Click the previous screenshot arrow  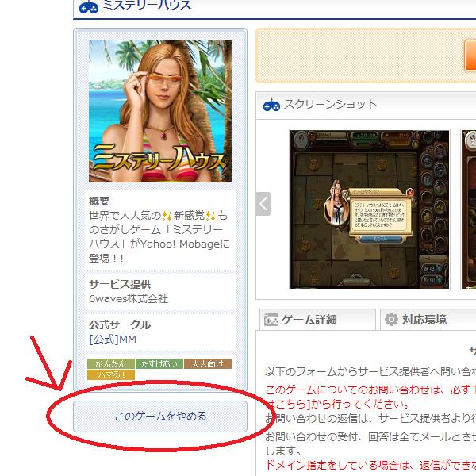(x=263, y=204)
